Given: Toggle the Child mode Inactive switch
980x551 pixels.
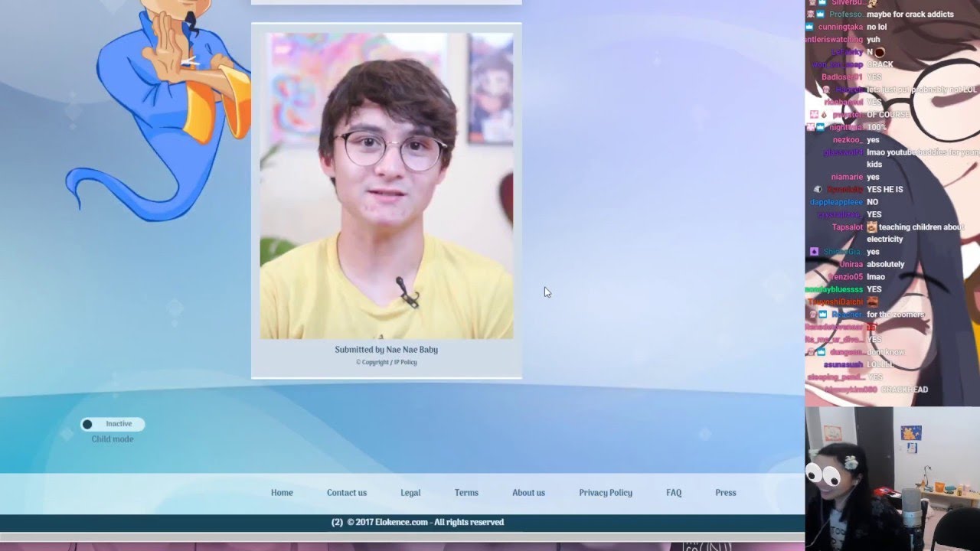Looking at the screenshot, I should pyautogui.click(x=113, y=424).
